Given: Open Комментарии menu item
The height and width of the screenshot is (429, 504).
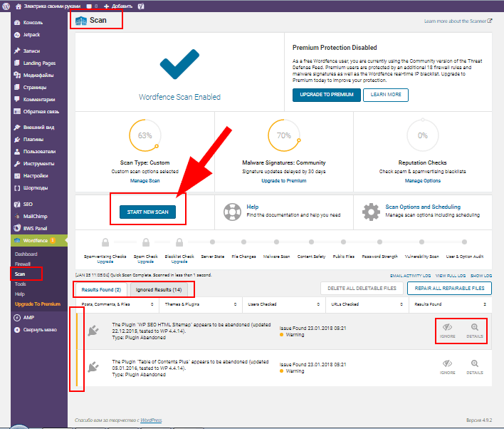Looking at the screenshot, I should [x=39, y=100].
